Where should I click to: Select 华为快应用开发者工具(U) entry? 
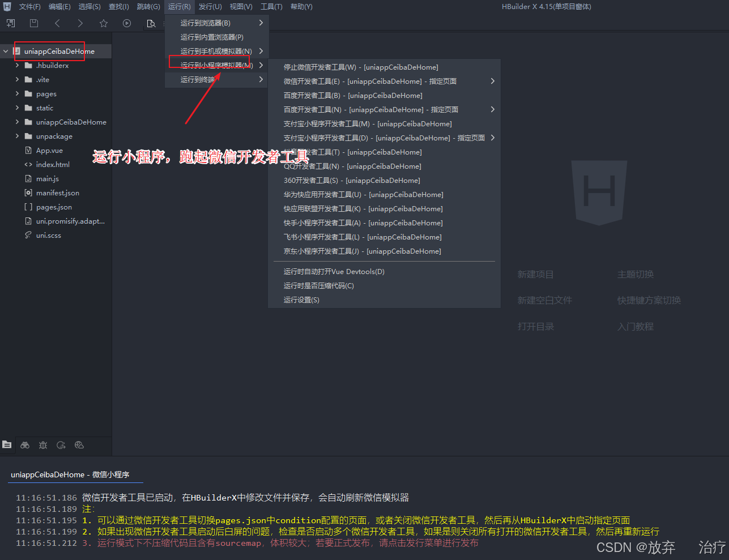click(x=385, y=194)
